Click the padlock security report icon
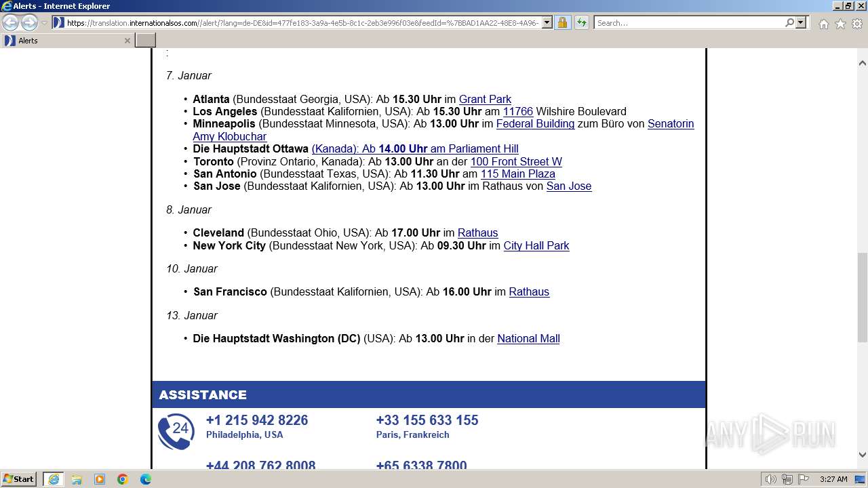868x488 pixels. (x=562, y=22)
